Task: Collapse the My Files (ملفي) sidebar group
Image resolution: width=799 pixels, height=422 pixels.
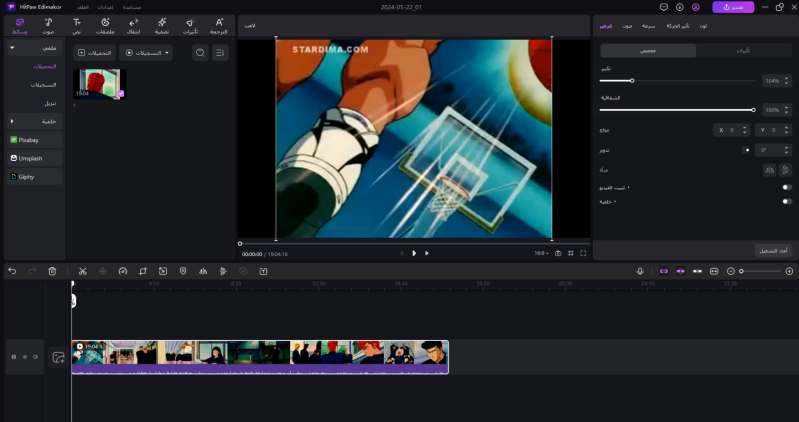Action: pyautogui.click(x=35, y=48)
